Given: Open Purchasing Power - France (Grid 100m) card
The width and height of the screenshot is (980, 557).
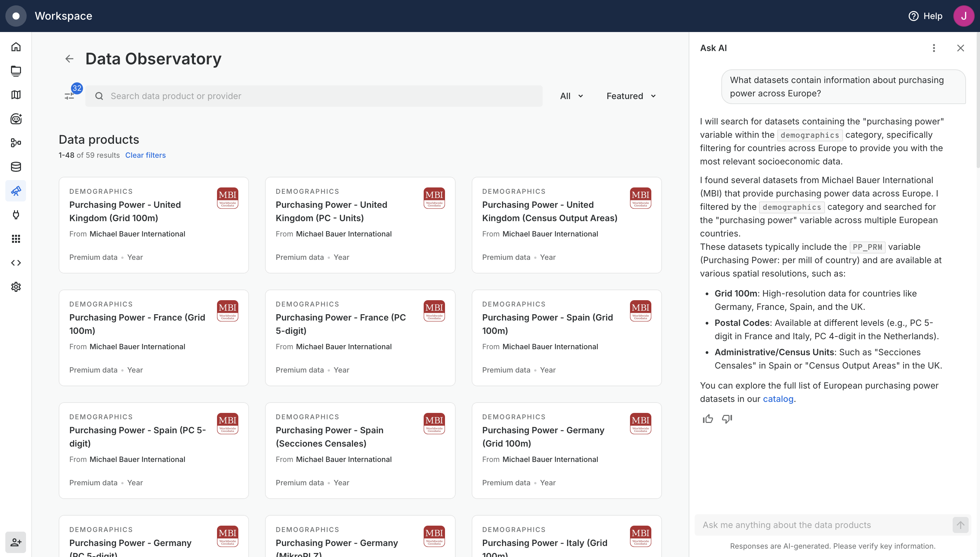Looking at the screenshot, I should click(154, 338).
